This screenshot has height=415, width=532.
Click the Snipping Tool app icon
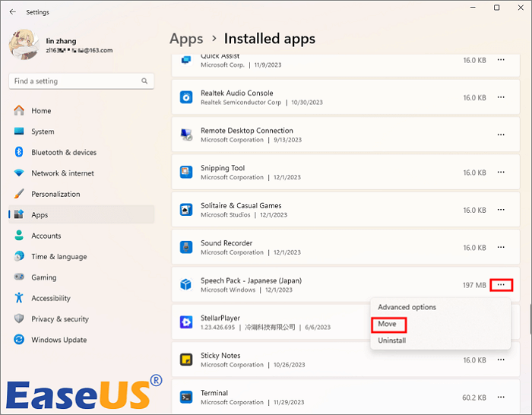186,173
